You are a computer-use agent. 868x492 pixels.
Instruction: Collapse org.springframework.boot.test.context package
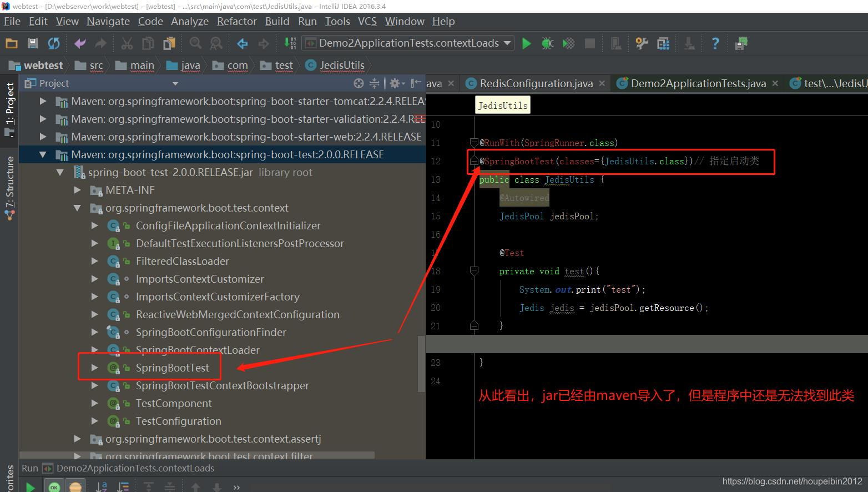click(77, 208)
